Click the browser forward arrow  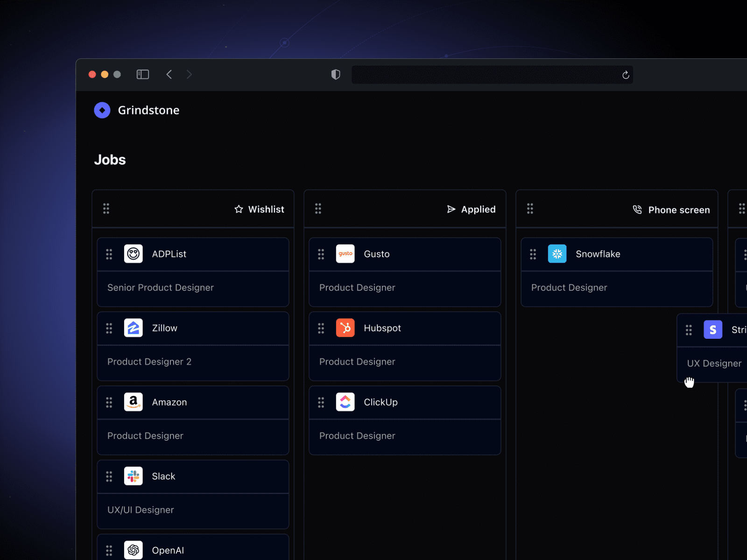pos(189,75)
